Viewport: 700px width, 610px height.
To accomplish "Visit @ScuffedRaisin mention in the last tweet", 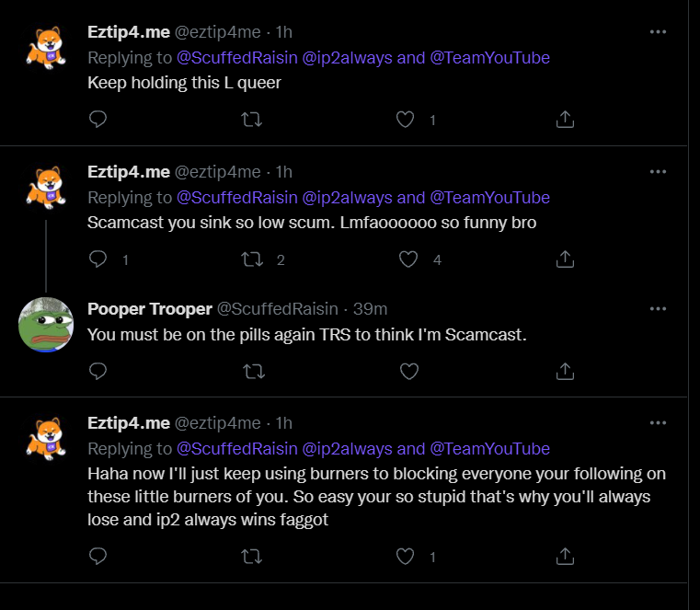I will pyautogui.click(x=237, y=448).
